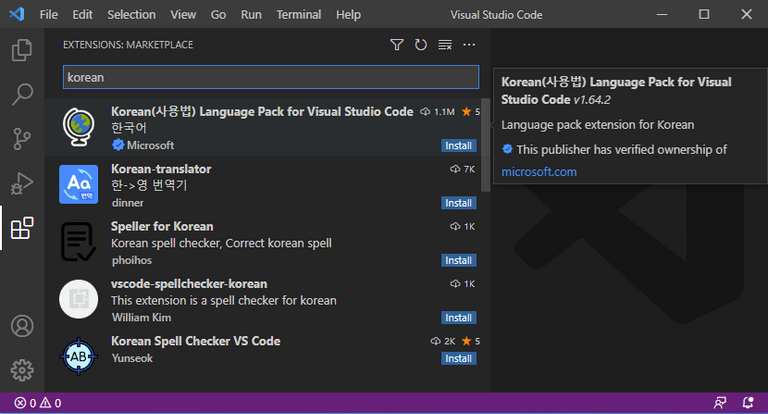
Task: Click the publisher name phoihos
Action: 132,260
